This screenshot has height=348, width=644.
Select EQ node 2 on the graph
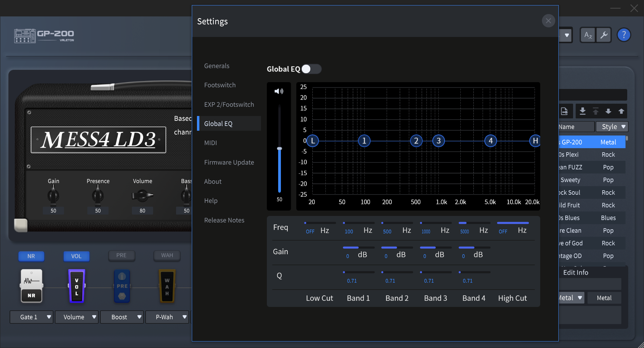tap(416, 141)
